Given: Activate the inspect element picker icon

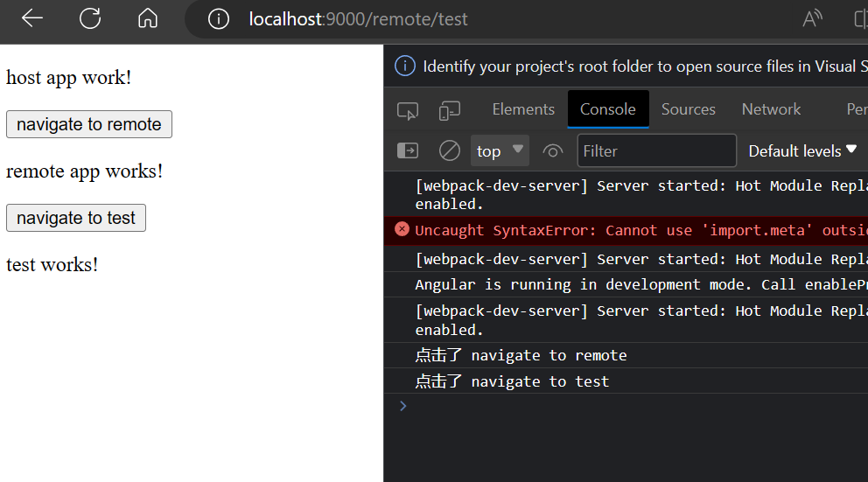Looking at the screenshot, I should [x=408, y=110].
